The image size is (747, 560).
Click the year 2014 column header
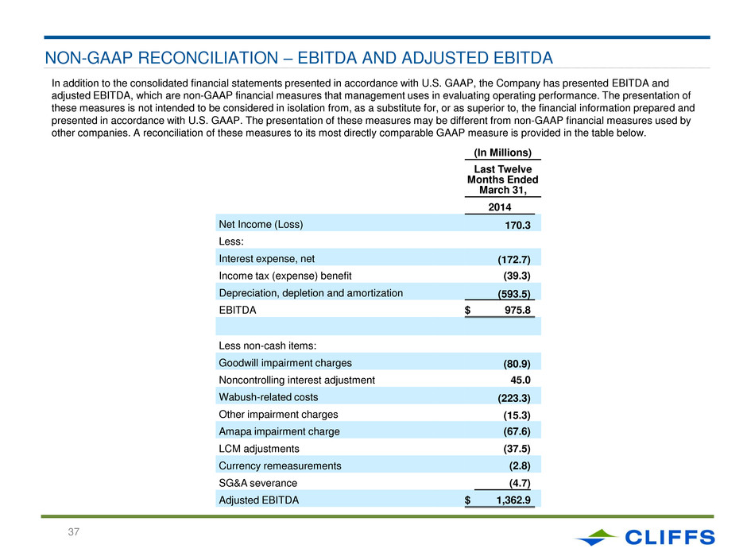500,207
